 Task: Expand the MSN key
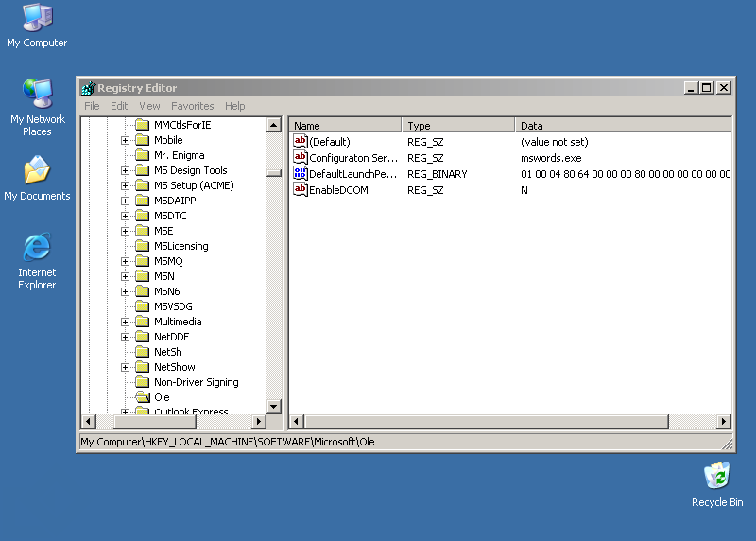(126, 276)
